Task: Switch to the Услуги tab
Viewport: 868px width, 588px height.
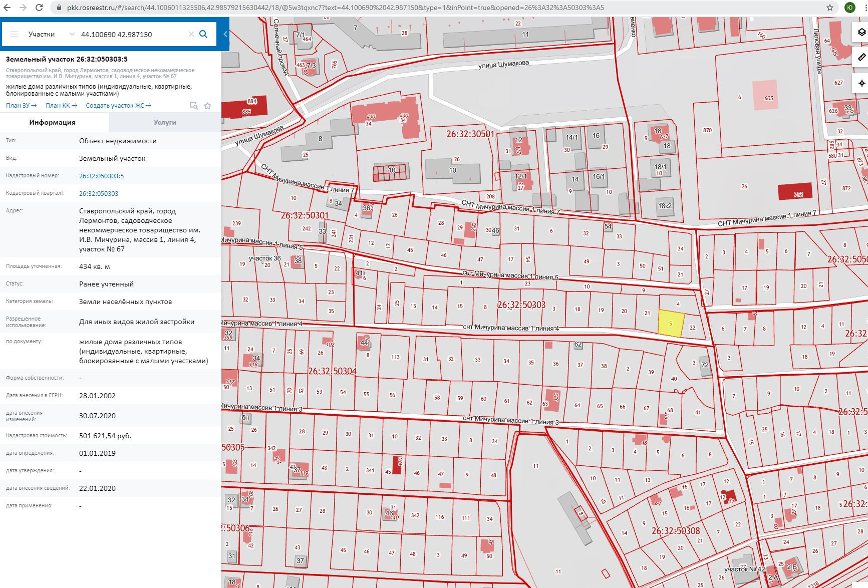Action: pos(165,122)
